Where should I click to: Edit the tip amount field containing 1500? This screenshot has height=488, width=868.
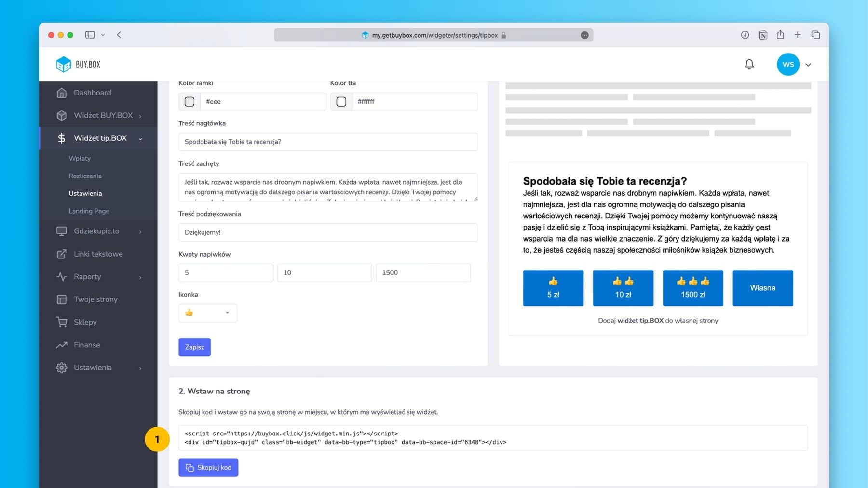coord(423,272)
